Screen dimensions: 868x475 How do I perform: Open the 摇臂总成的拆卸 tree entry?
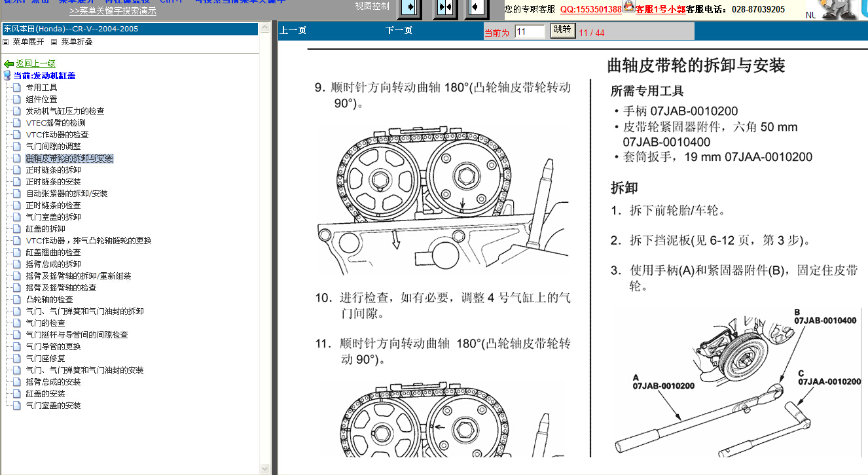tap(53, 264)
